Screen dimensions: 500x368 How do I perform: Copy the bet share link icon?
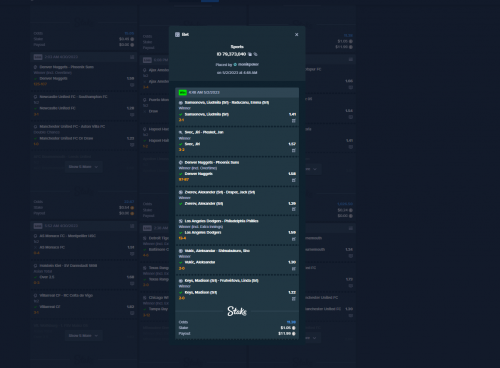256,54
